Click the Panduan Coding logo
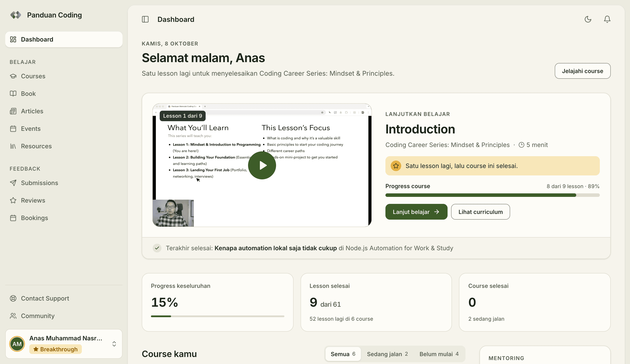This screenshot has height=364, width=630. pos(16,15)
